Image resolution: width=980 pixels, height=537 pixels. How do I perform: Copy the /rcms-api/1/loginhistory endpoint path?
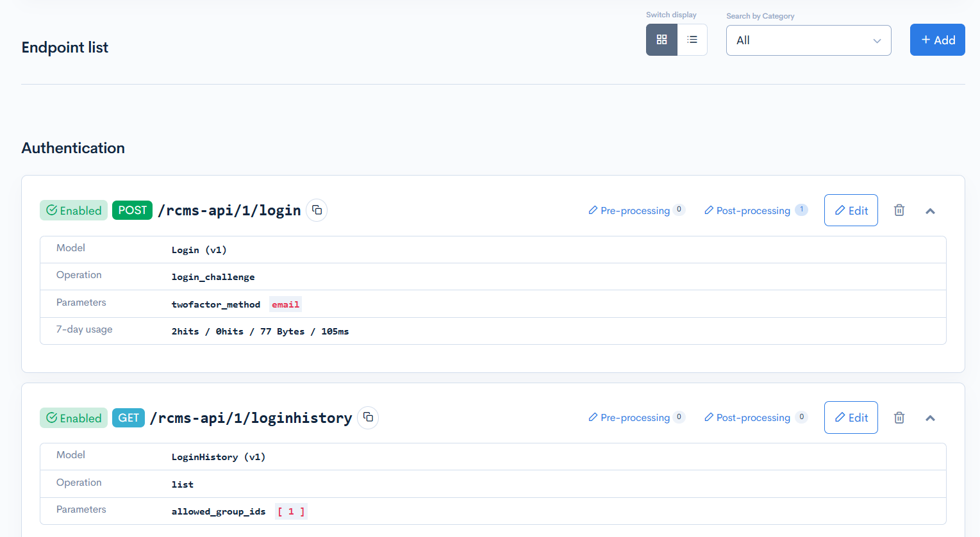(368, 417)
